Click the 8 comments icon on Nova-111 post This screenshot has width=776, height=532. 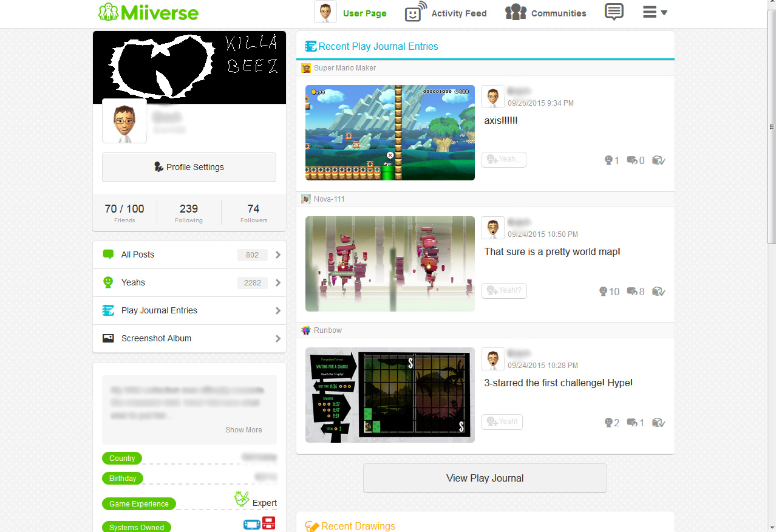[636, 292]
